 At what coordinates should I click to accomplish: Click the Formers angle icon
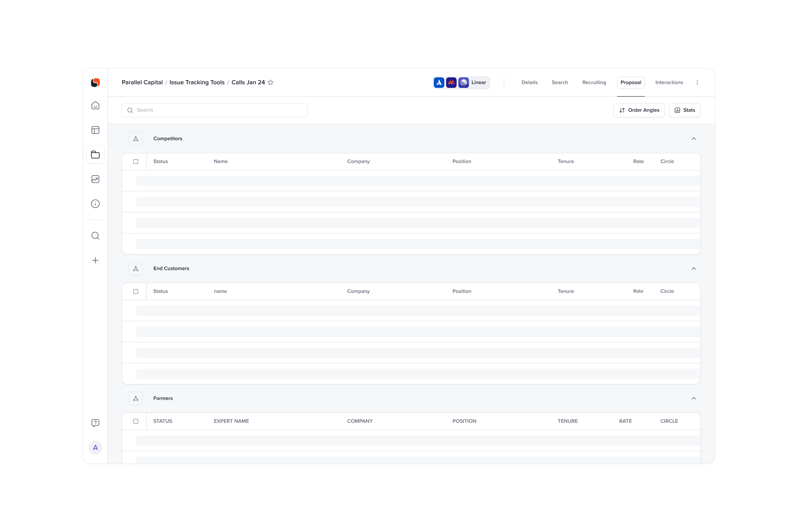pos(136,398)
